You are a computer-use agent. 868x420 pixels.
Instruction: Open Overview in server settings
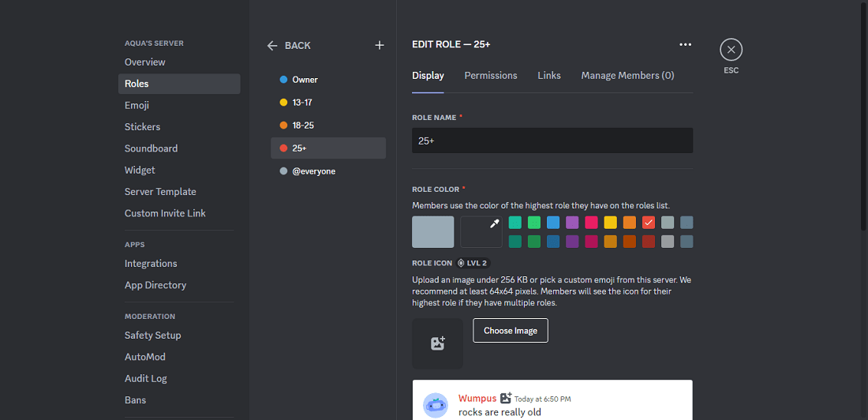pos(179,62)
